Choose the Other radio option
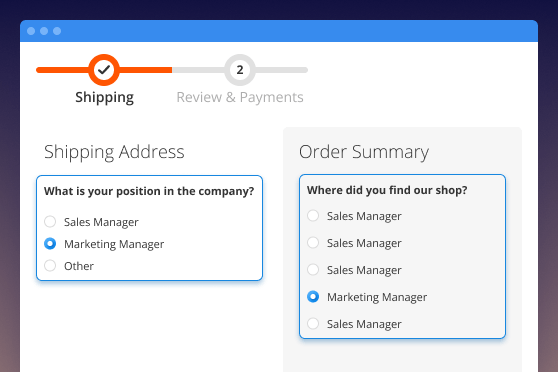Image resolution: width=558 pixels, height=372 pixels. tap(50, 266)
